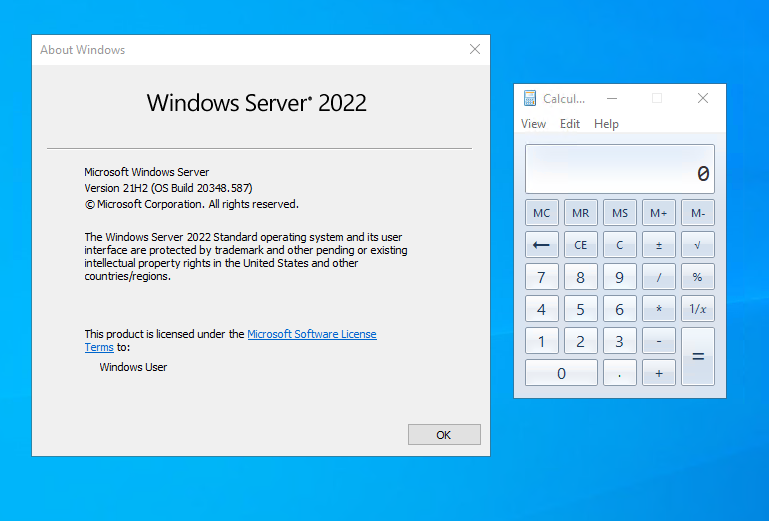Screen dimensions: 769x521
Task: Click the digit 6 button
Action: [x=620, y=309]
